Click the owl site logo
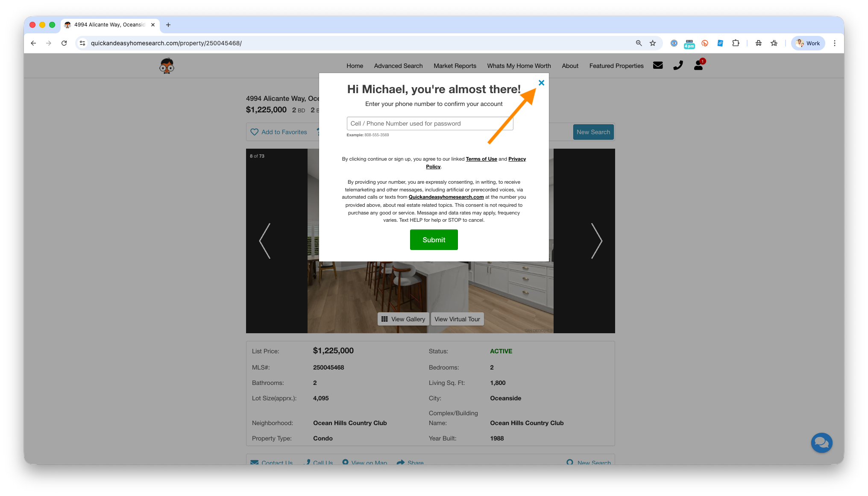The width and height of the screenshot is (868, 496). coord(167,66)
